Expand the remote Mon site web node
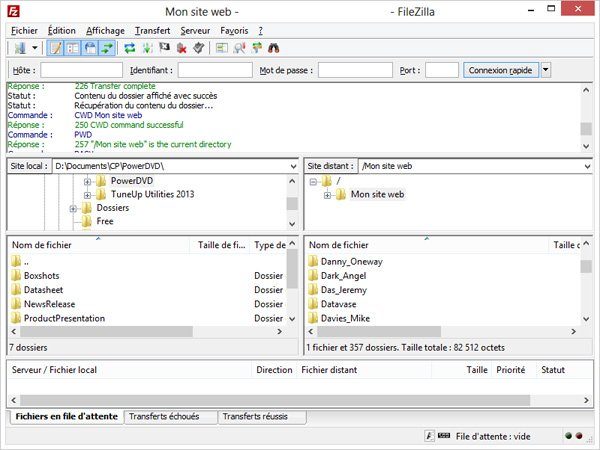This screenshot has height=450, width=600. click(327, 195)
